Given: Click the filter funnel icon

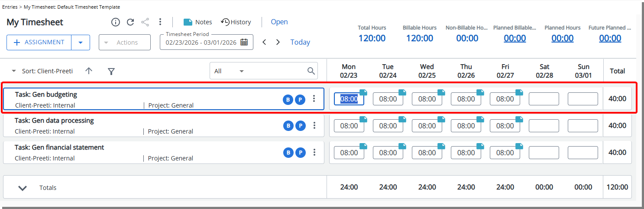Looking at the screenshot, I should click(x=111, y=71).
